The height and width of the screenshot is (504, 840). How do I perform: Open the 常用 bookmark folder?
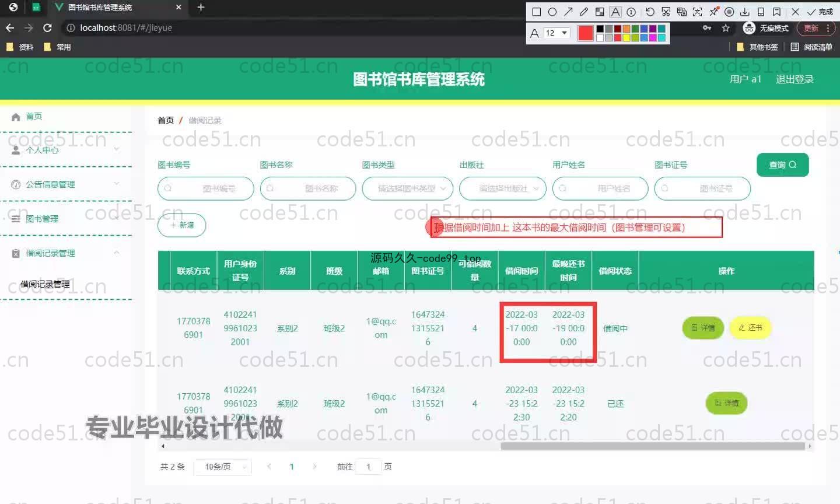pos(57,47)
